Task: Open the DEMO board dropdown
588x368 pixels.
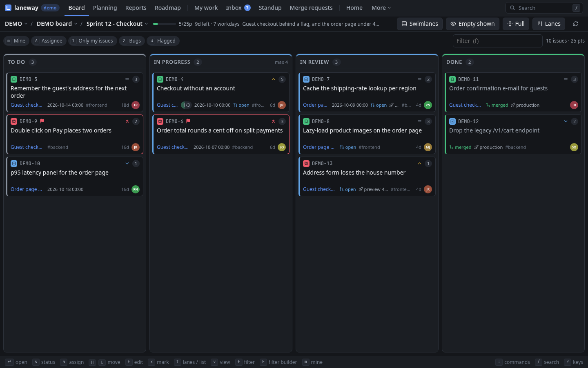Action: 57,24
